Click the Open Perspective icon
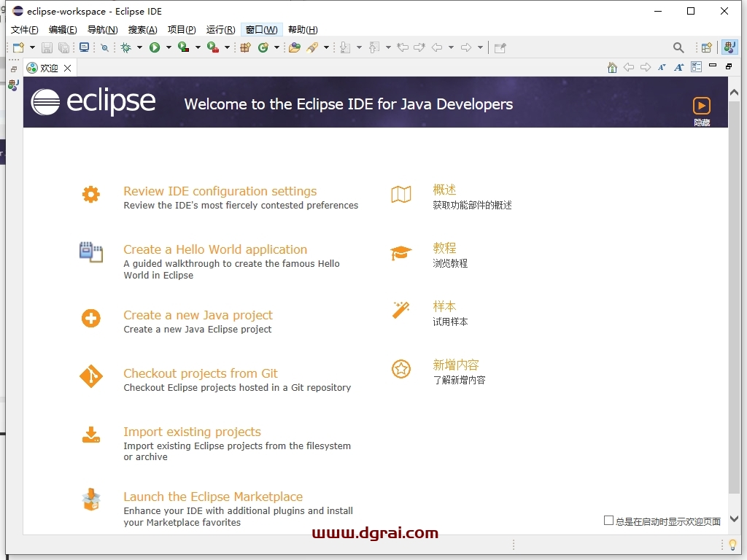 coord(706,47)
